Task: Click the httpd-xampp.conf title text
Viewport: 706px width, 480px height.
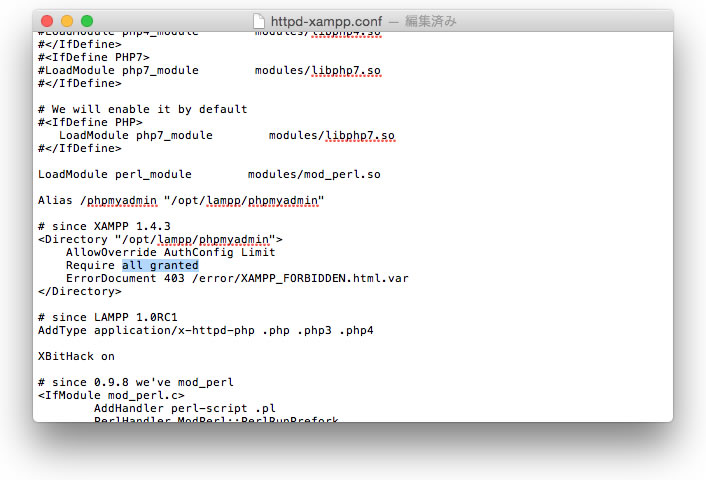Action: 326,21
